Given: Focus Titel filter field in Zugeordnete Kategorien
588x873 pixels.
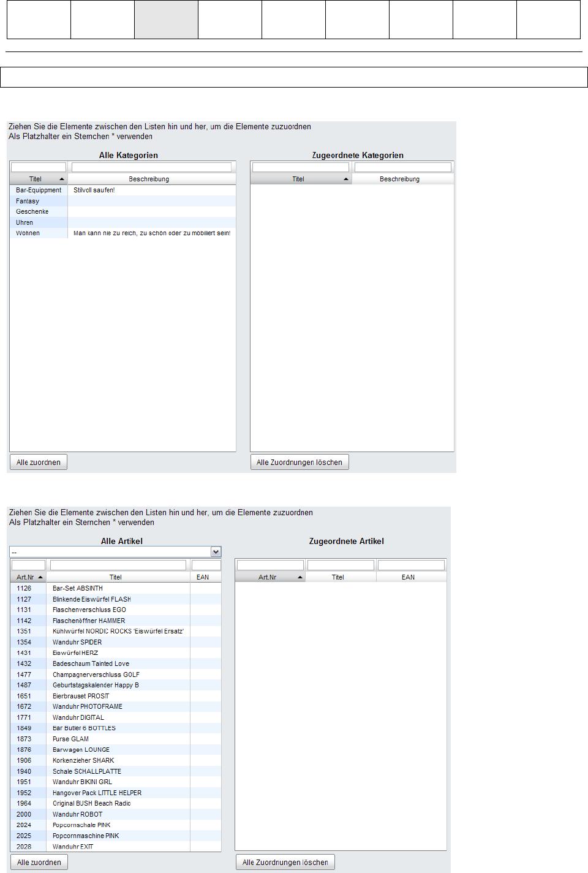Looking at the screenshot, I should click(x=301, y=167).
